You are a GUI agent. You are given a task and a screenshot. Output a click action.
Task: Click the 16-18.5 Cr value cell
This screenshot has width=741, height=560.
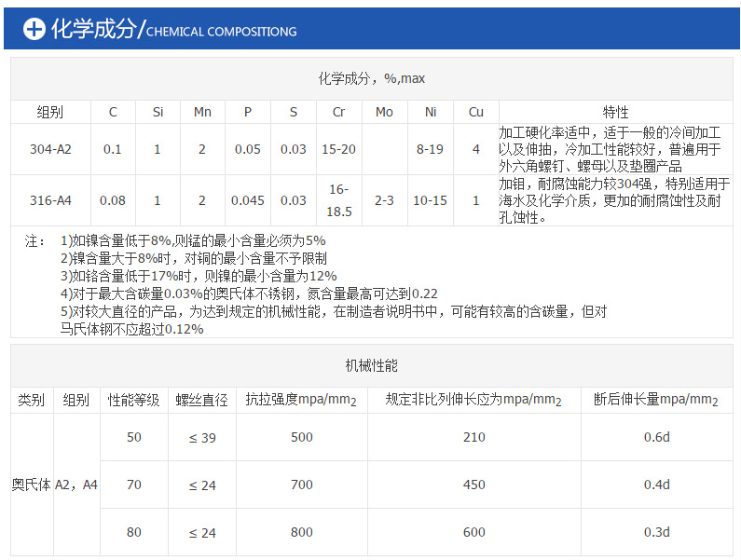[x=338, y=200]
